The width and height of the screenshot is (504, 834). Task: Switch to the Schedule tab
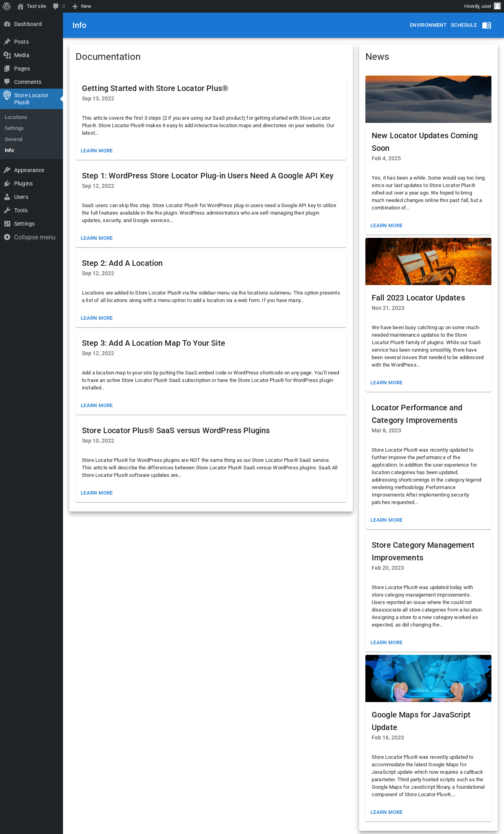pos(464,25)
